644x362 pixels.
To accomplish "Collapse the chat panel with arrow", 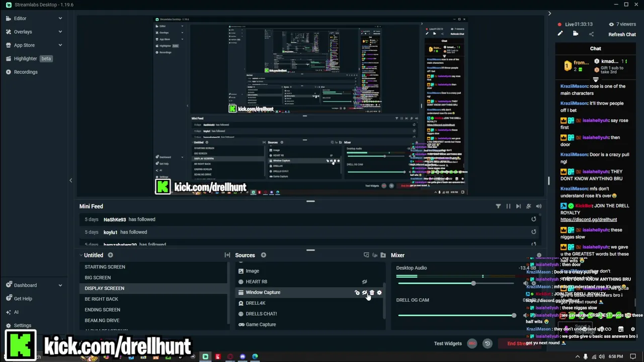I will [x=549, y=14].
